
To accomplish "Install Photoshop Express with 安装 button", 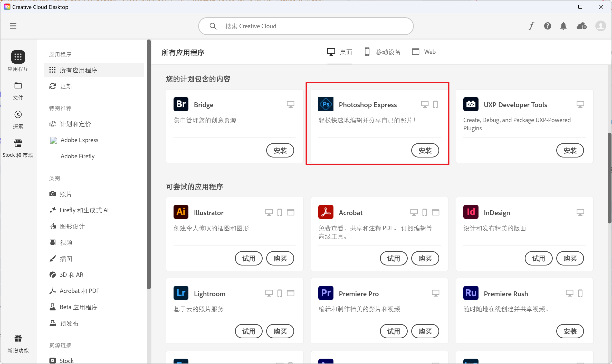I will (425, 150).
